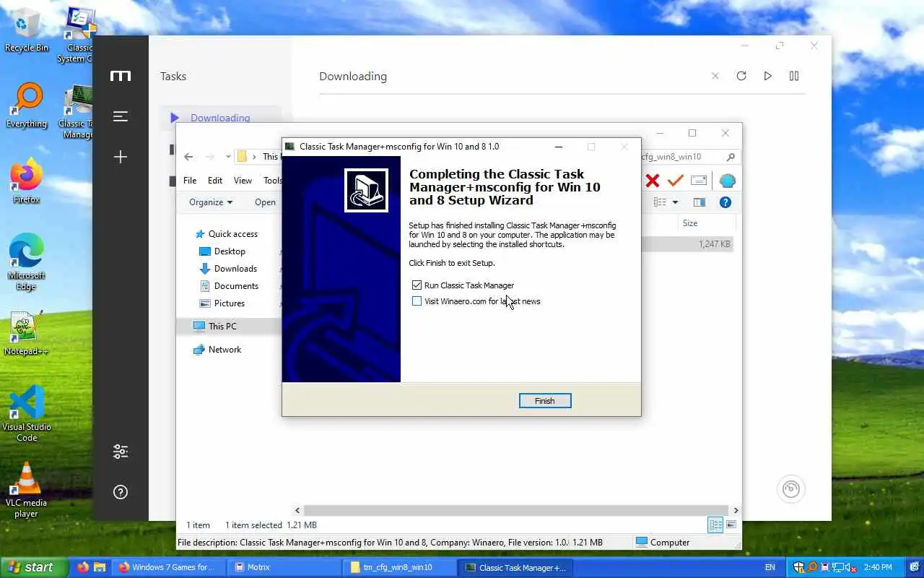The width and height of the screenshot is (924, 578).
Task: Open Explorer View menu
Action: [x=243, y=181]
